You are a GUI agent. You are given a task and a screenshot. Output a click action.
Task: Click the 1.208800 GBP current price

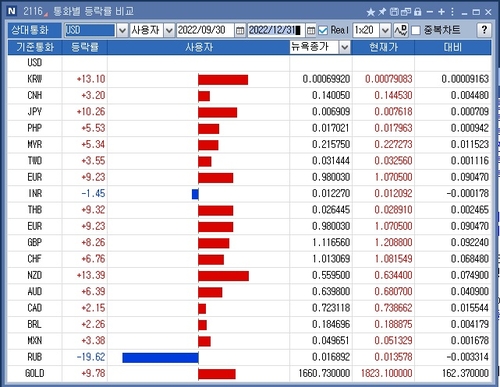coord(393,243)
